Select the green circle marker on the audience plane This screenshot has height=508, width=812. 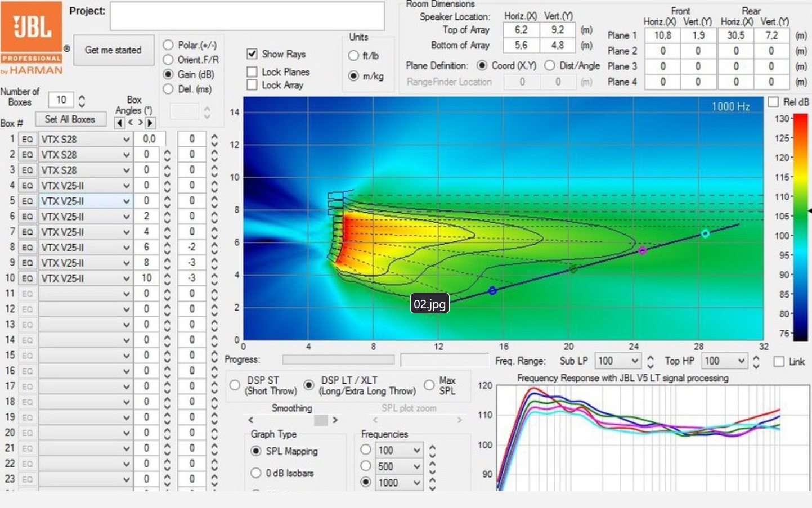click(573, 269)
